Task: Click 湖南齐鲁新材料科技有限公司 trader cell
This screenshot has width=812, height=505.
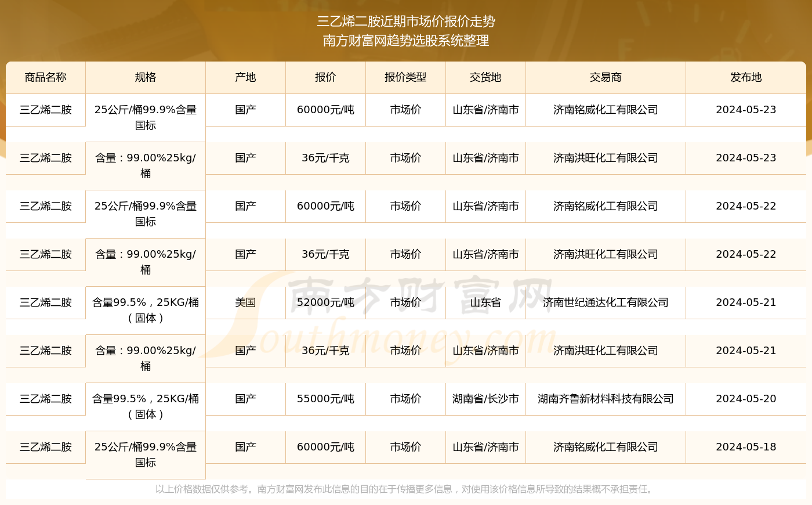Action: (x=606, y=399)
